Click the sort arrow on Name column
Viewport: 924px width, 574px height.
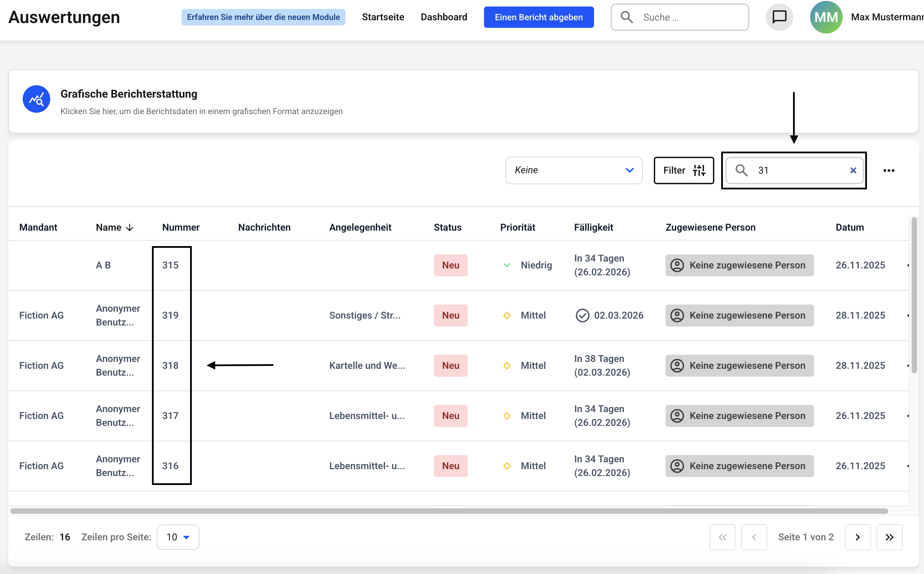130,228
